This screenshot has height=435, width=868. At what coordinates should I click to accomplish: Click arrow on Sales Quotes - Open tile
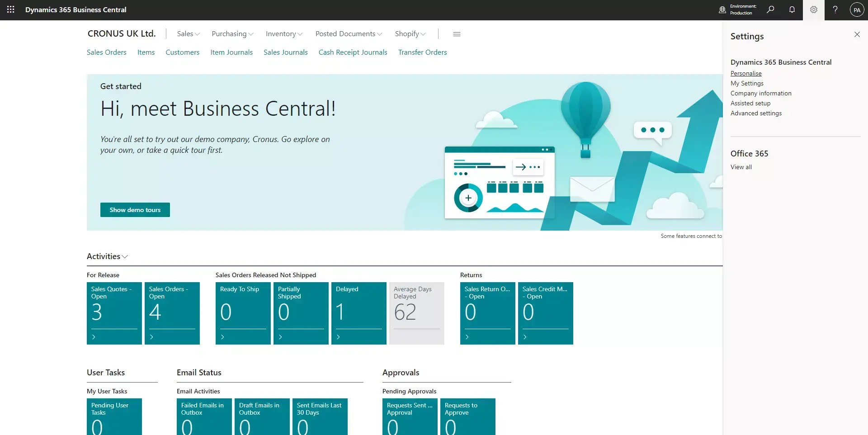pos(94,337)
